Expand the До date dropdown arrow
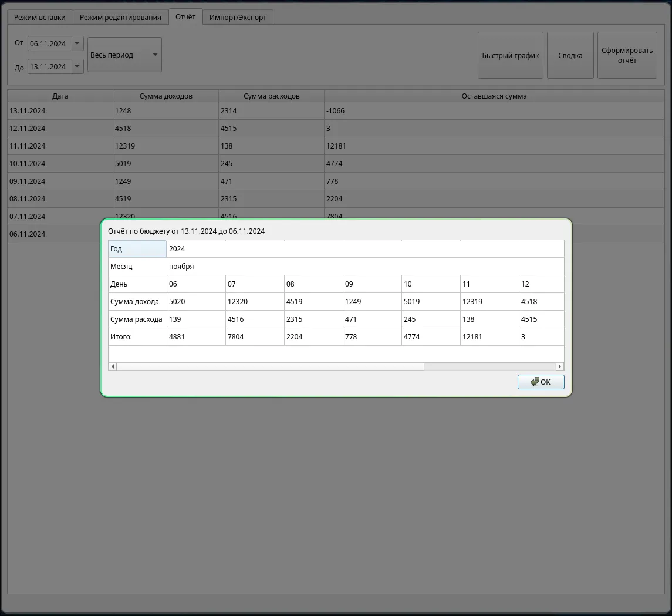 (77, 67)
